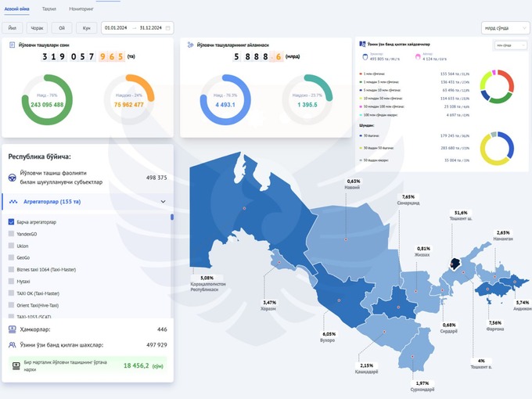This screenshot has height=399, width=532.
Task: Click the passenger count panel icon
Action: (x=13, y=45)
